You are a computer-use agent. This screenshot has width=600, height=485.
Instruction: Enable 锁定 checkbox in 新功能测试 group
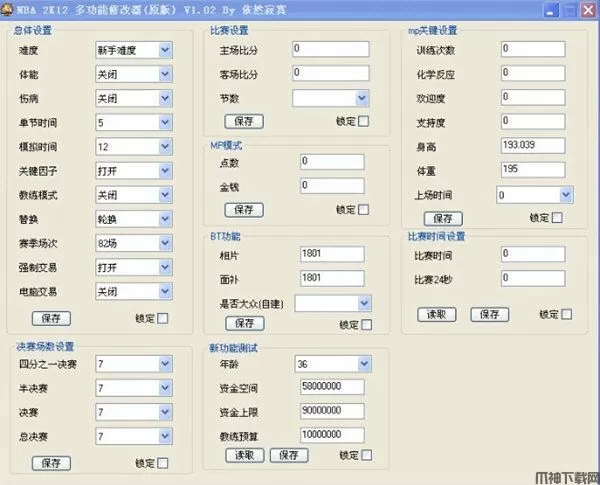coord(366,455)
